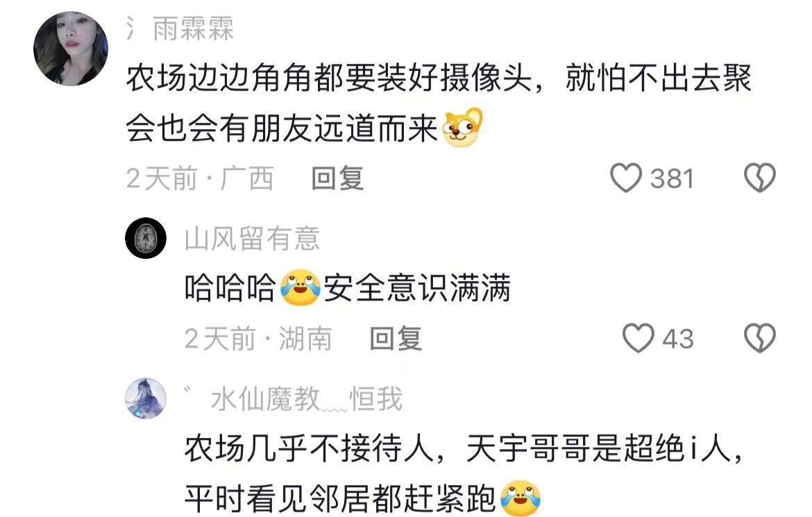
Task: Tap the 381 like count
Action: click(672, 179)
